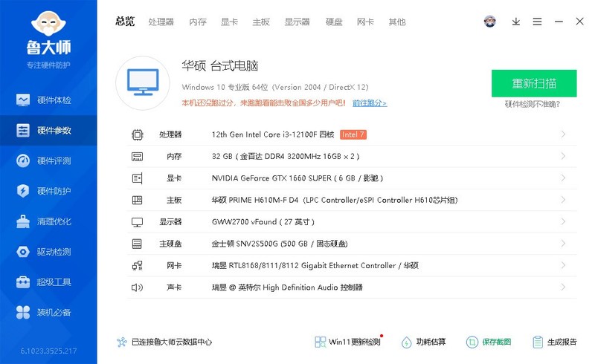The image size is (595, 364).
Task: Expand 声卡 row chevron
Action: click(563, 287)
